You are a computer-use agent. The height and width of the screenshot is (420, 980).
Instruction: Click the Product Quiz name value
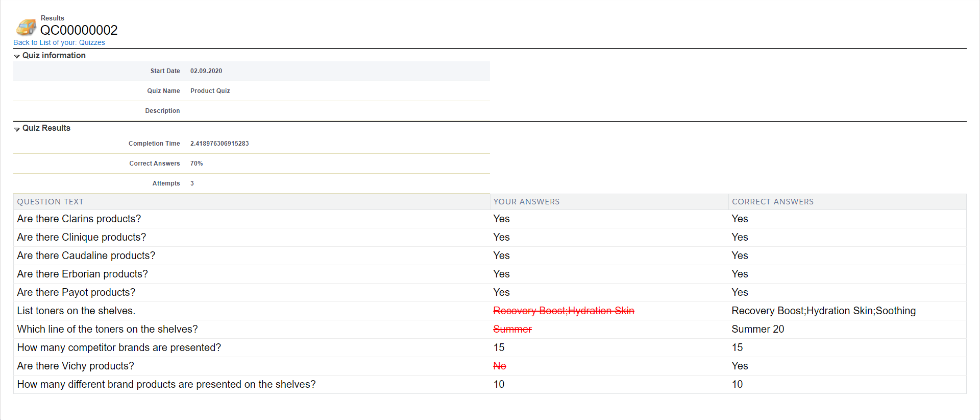pos(210,91)
